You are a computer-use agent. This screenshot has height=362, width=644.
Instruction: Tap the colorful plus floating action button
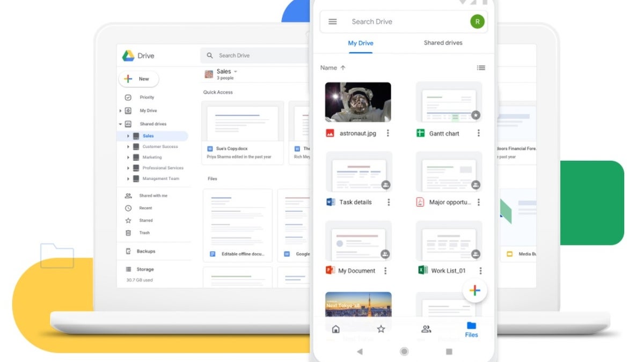click(x=475, y=291)
